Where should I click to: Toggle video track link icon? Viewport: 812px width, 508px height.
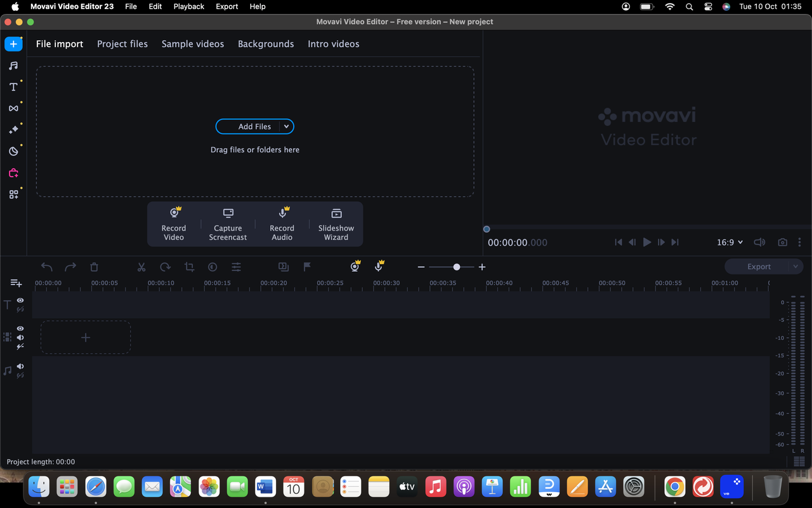pyautogui.click(x=20, y=347)
